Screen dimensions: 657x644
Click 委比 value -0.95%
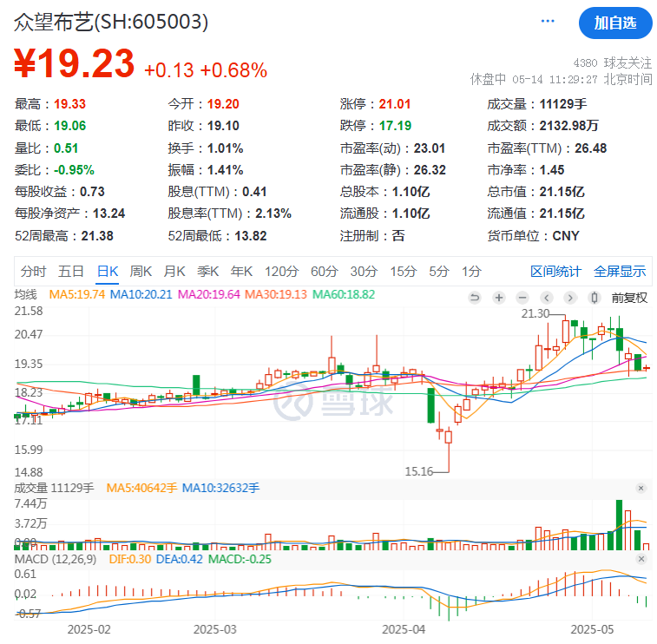click(74, 170)
